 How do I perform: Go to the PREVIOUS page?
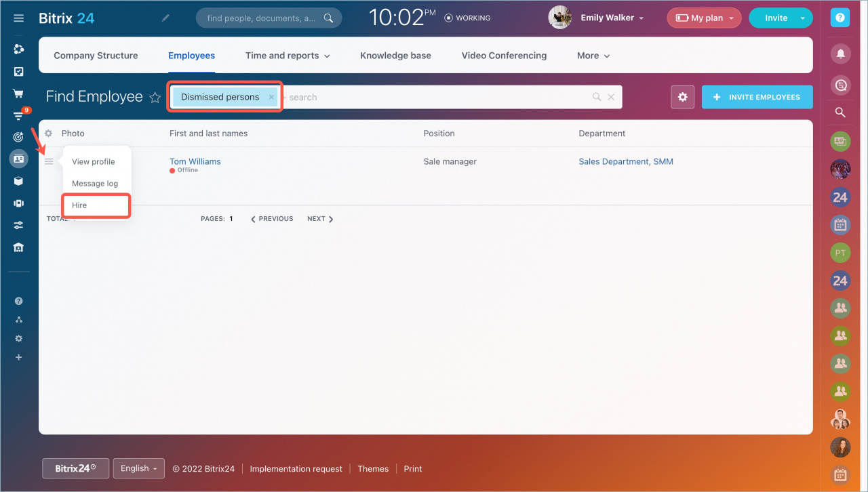coord(272,219)
